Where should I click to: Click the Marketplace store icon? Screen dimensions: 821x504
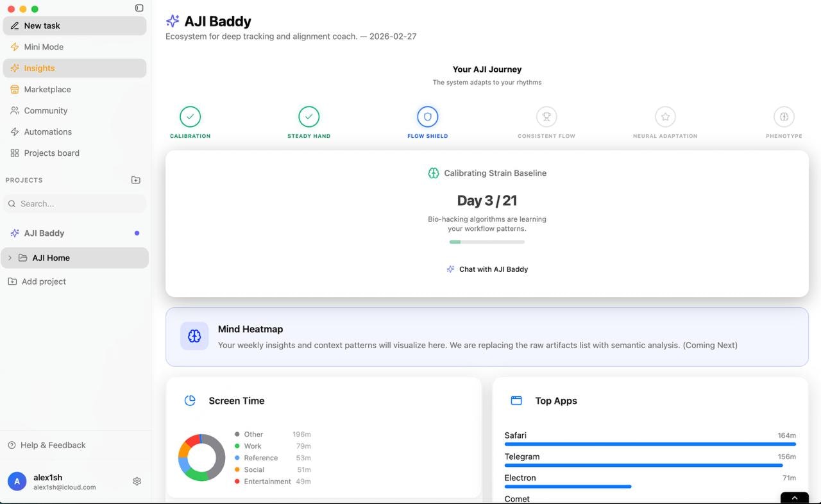[x=15, y=89]
